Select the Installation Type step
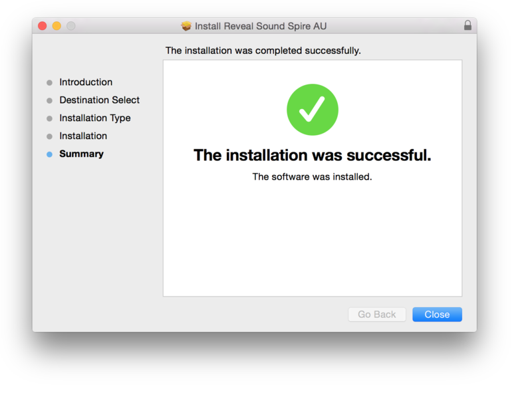The image size is (532, 403). click(x=95, y=118)
